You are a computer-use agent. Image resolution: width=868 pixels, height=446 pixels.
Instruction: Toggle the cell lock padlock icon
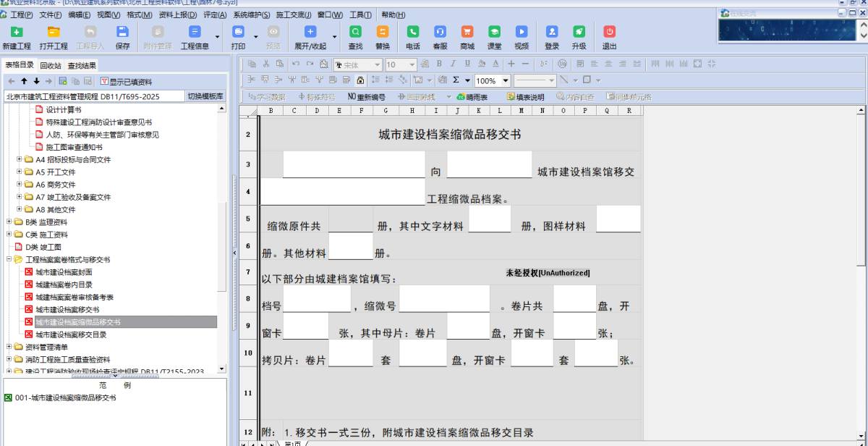pos(360,80)
